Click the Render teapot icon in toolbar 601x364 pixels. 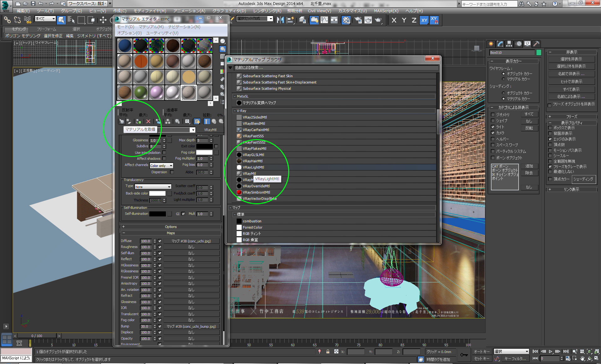(378, 20)
